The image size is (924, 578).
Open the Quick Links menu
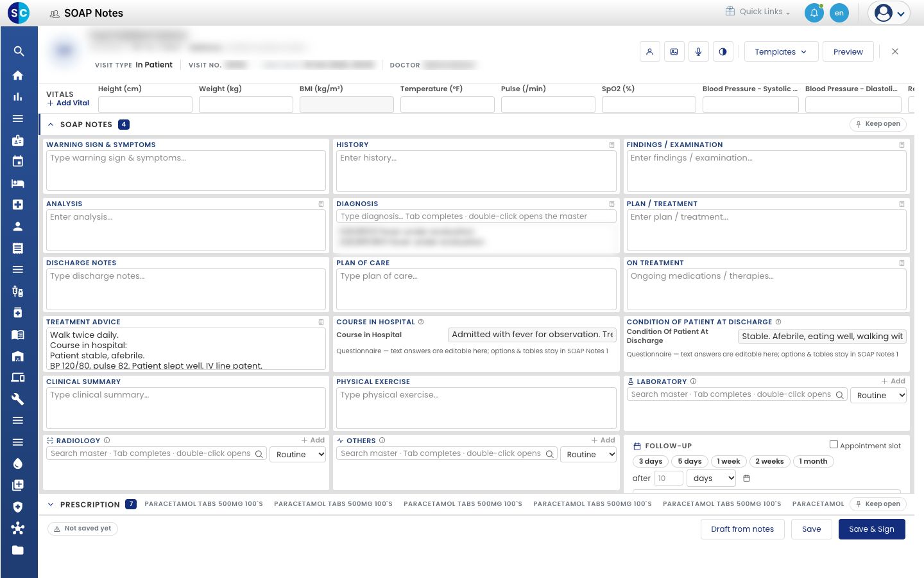(758, 12)
